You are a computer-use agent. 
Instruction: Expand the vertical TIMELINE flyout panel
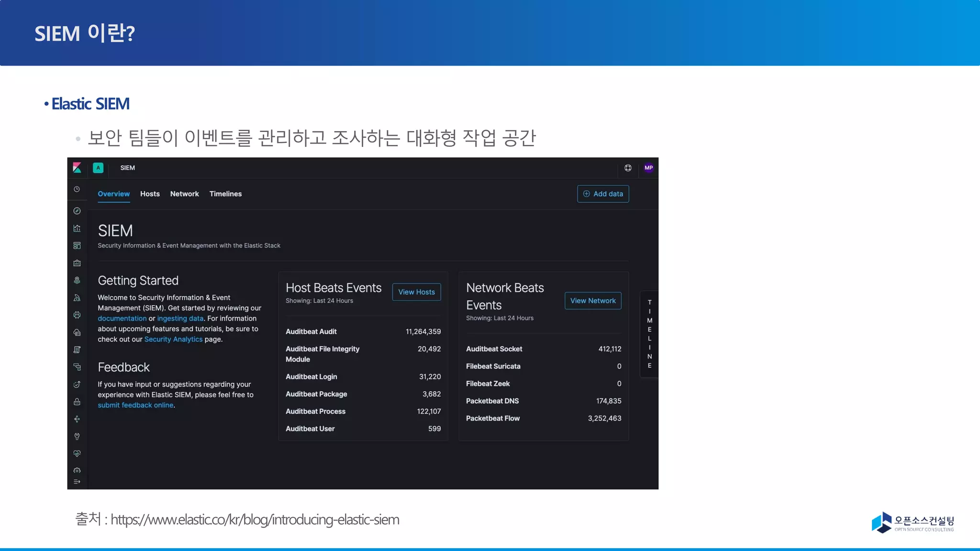[x=649, y=334]
